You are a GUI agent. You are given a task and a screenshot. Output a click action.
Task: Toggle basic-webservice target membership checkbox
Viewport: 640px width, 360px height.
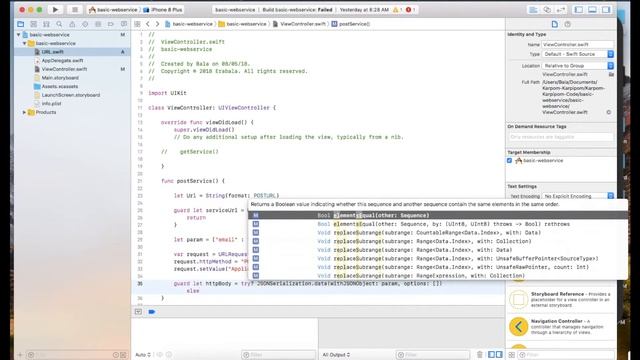point(509,160)
